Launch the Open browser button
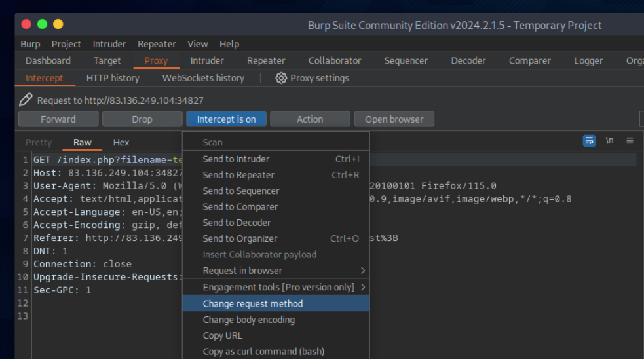The image size is (644, 359). pyautogui.click(x=394, y=119)
